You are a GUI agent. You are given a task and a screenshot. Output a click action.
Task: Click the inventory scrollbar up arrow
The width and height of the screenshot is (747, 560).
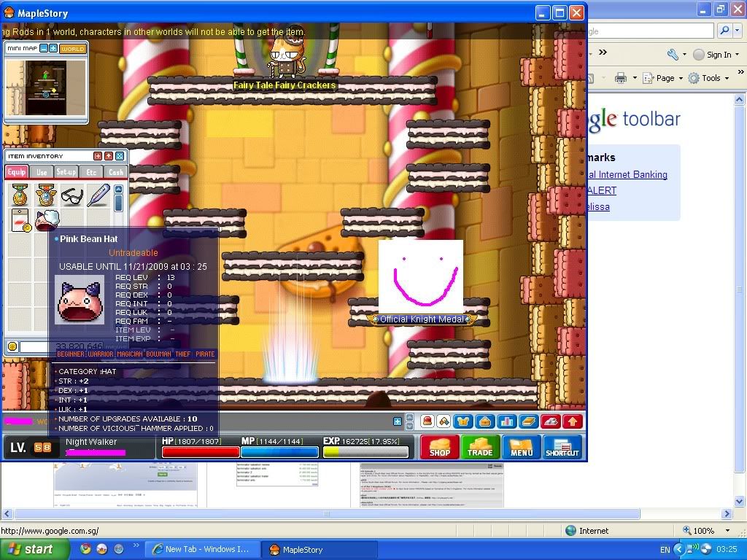tap(119, 189)
